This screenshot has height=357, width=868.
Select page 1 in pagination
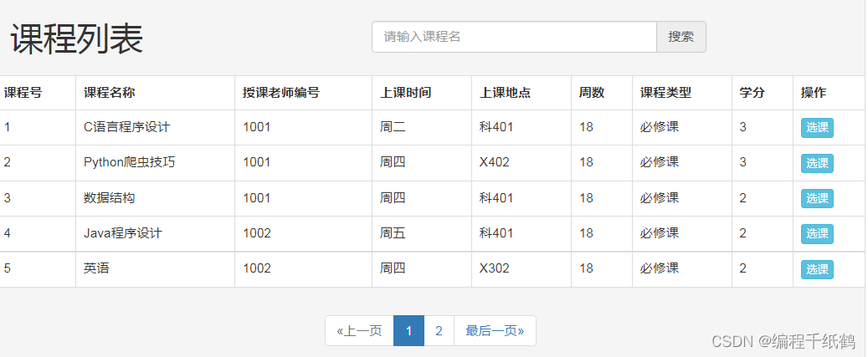408,330
